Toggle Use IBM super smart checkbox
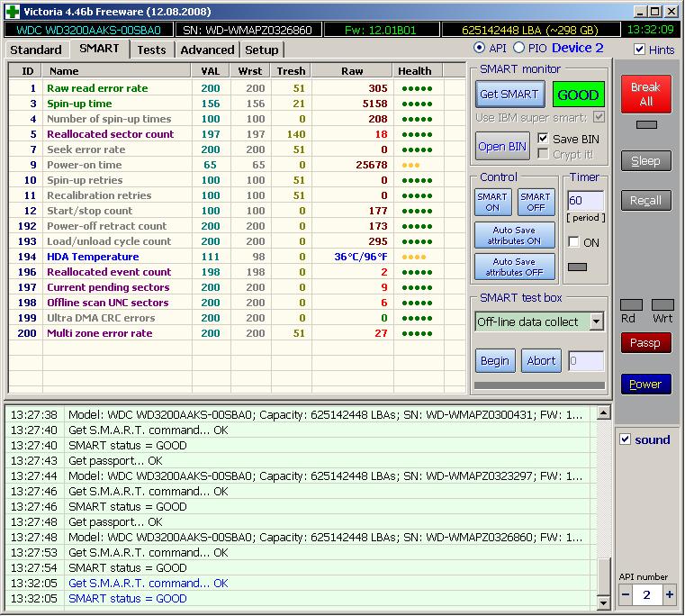The width and height of the screenshot is (685, 616). [599, 117]
